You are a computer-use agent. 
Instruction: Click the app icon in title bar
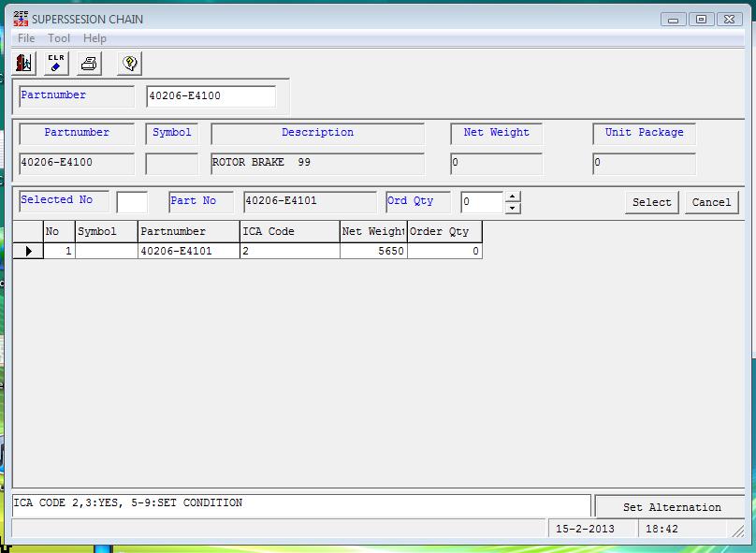coord(21,19)
